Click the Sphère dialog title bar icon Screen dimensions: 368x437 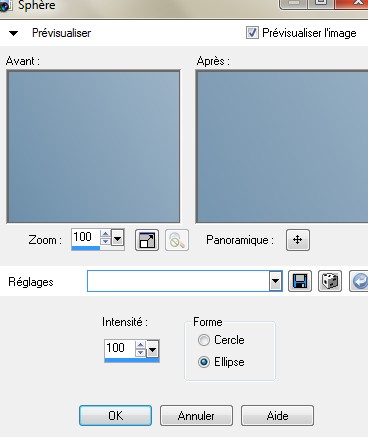point(5,6)
